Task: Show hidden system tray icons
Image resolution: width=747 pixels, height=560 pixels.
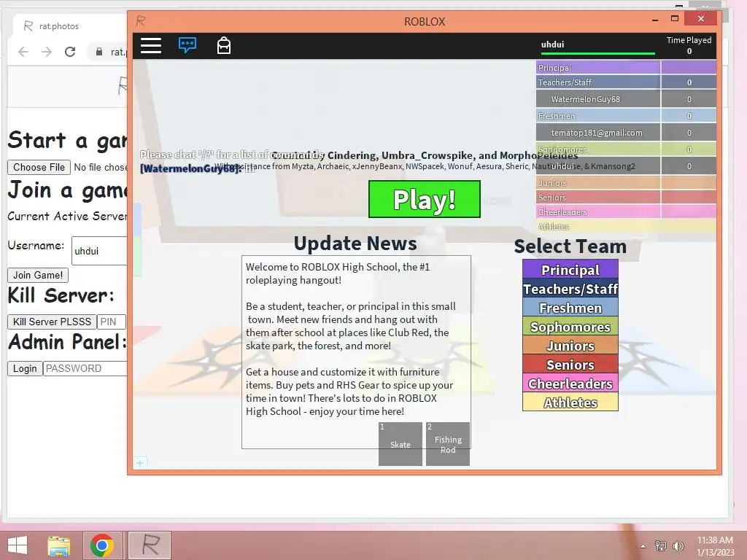Action: [x=643, y=546]
